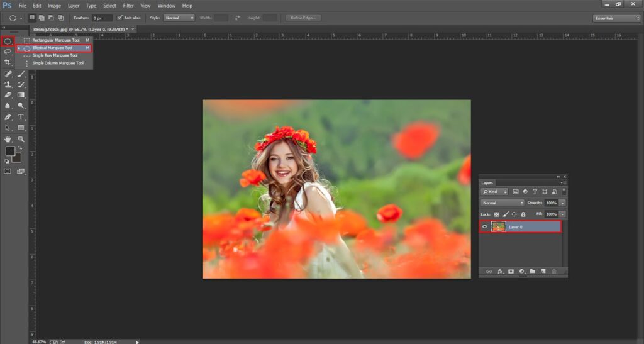Toggle lock image pixels
The height and width of the screenshot is (344, 644).
tap(505, 214)
